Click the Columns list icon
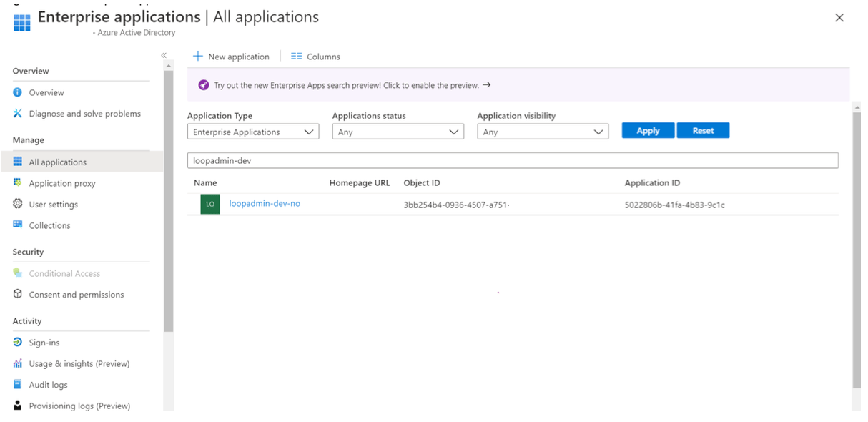This screenshot has width=868, height=422. coord(297,57)
